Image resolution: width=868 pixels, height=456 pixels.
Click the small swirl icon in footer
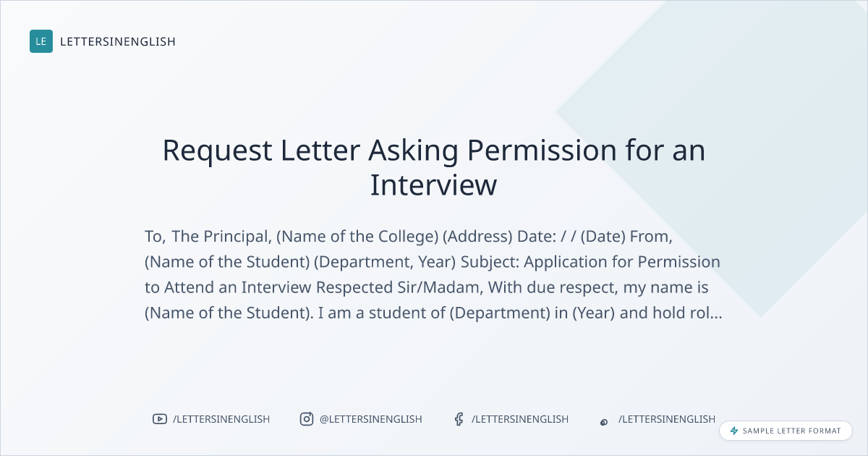pos(604,422)
